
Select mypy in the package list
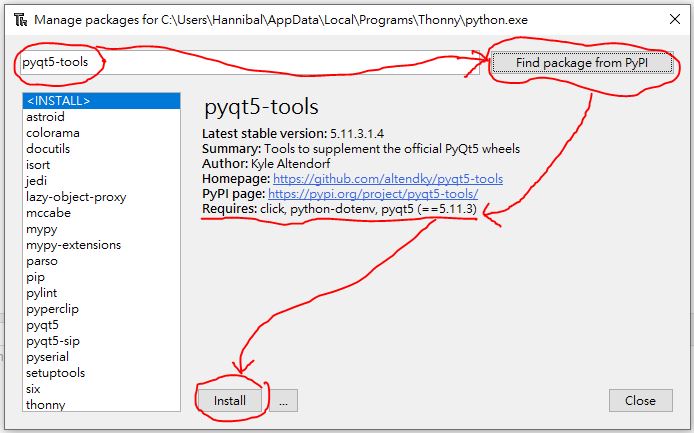(101, 229)
